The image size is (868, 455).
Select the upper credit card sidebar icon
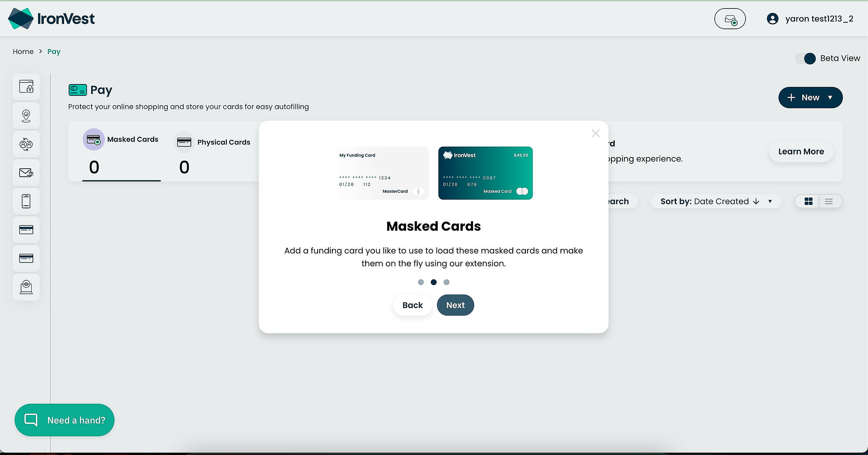[26, 230]
